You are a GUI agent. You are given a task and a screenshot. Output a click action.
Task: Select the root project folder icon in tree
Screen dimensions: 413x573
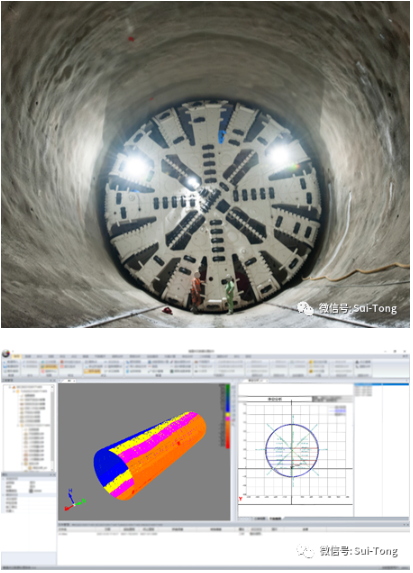point(14,387)
